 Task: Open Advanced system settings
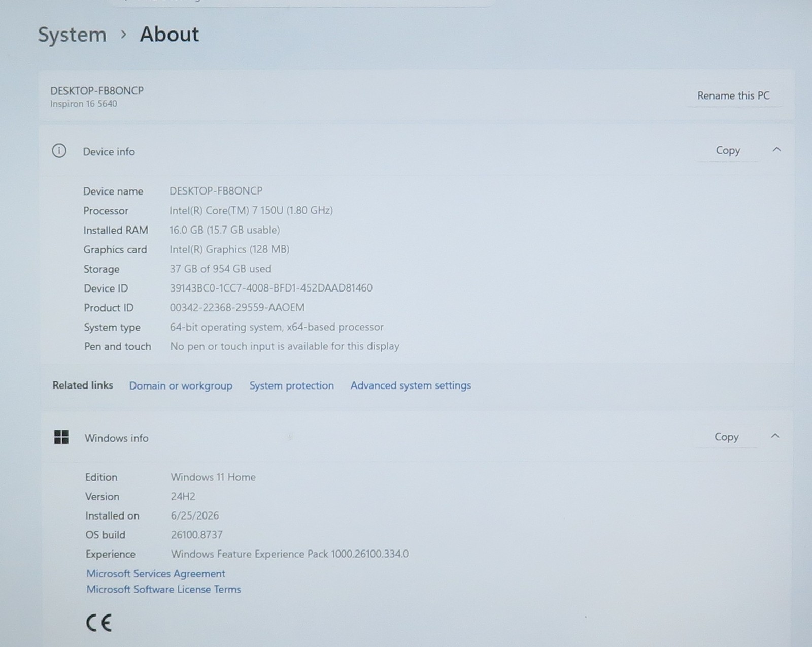point(411,385)
